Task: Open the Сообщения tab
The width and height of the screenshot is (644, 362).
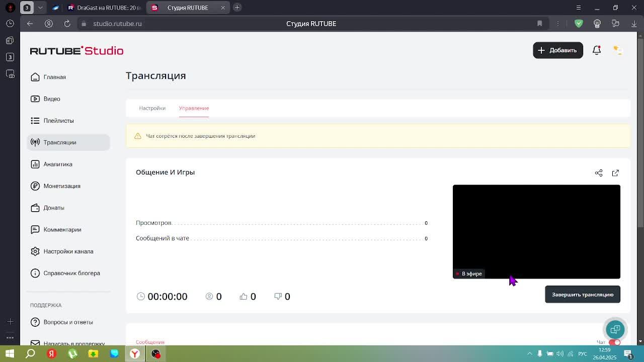Action: pyautogui.click(x=150, y=342)
